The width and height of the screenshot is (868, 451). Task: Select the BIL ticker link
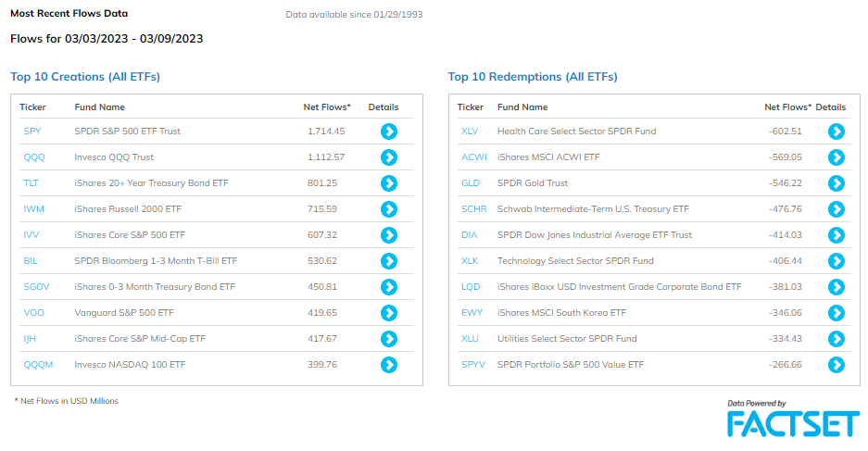[x=31, y=260]
